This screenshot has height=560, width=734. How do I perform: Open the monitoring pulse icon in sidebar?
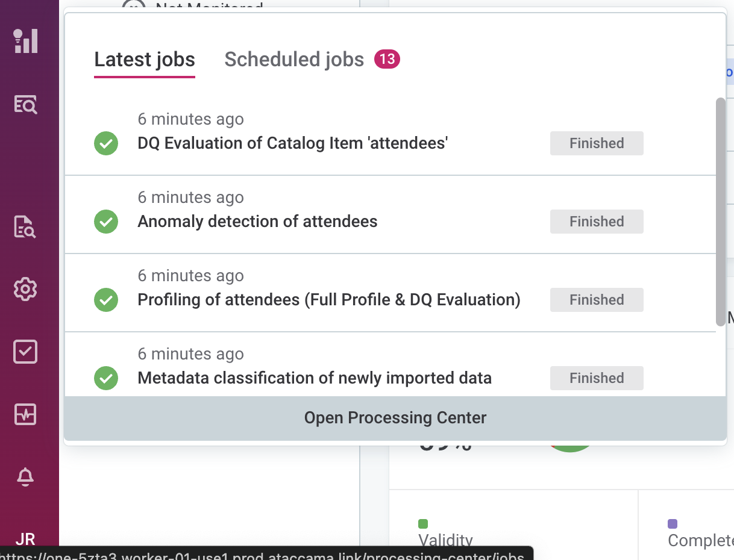pyautogui.click(x=25, y=414)
